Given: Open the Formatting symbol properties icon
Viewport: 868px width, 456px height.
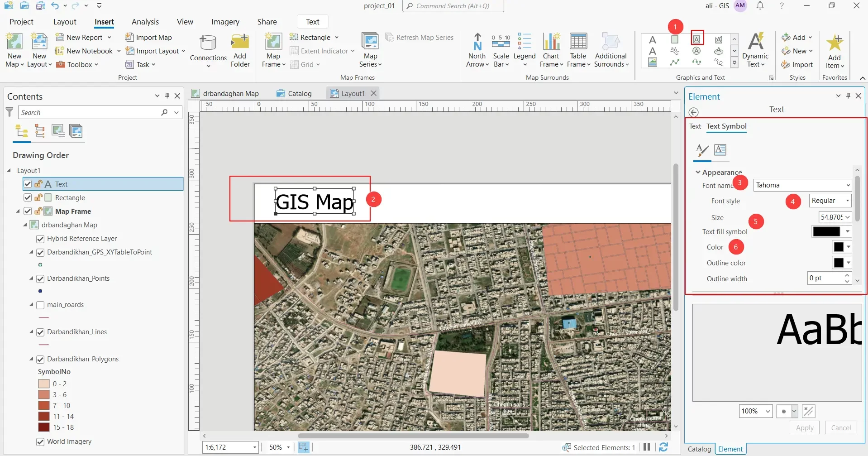Looking at the screenshot, I should (x=720, y=149).
